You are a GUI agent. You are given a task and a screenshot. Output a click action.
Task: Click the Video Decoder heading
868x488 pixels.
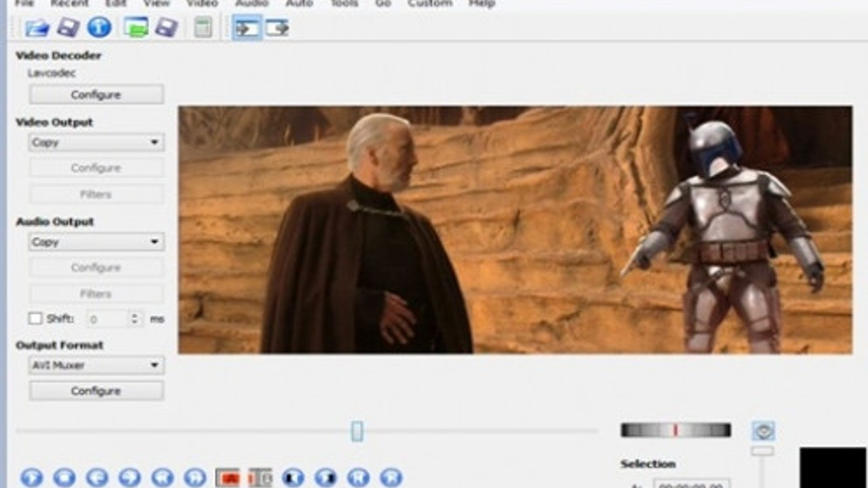tap(58, 56)
